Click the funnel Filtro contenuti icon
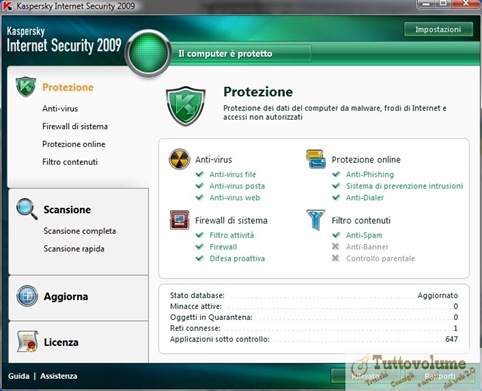This screenshot has height=391, width=482. (315, 220)
